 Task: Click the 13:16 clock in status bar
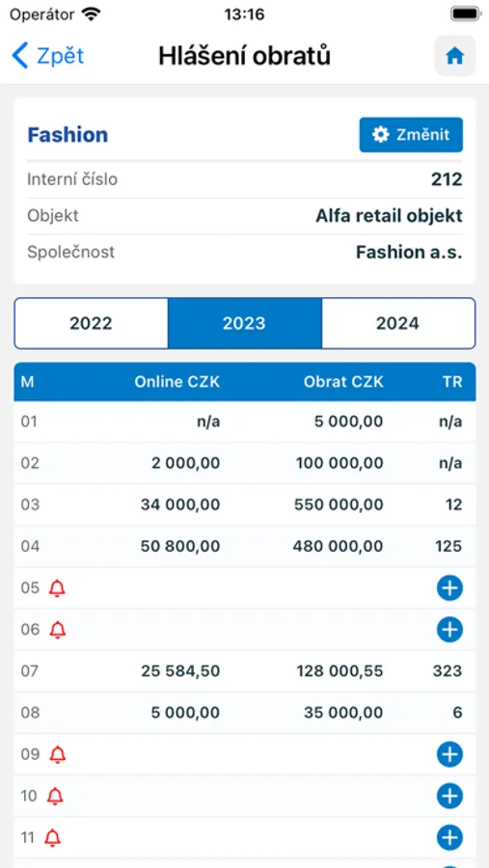[x=244, y=14]
